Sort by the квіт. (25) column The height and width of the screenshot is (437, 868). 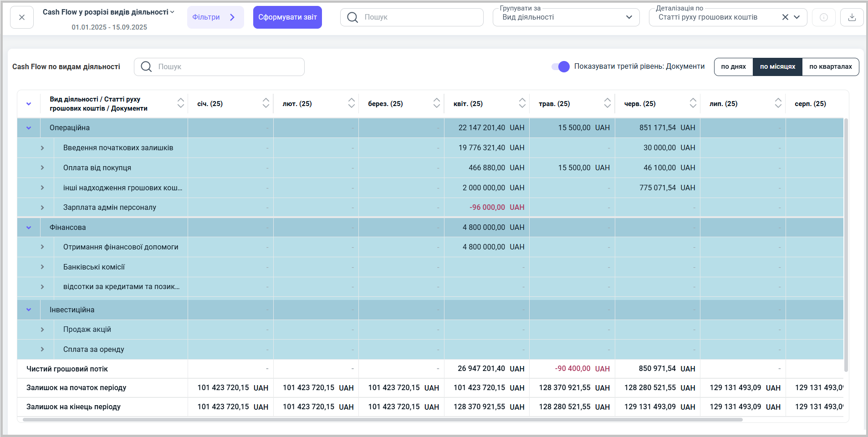pos(522,103)
